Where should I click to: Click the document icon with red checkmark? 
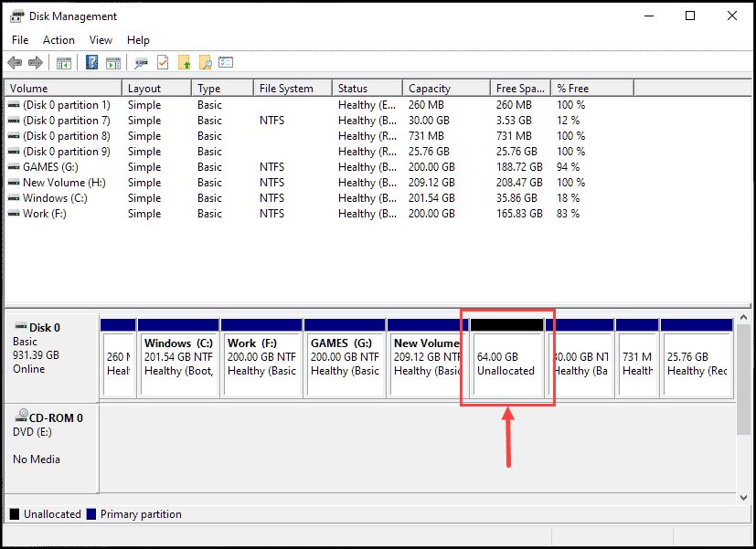click(x=162, y=62)
